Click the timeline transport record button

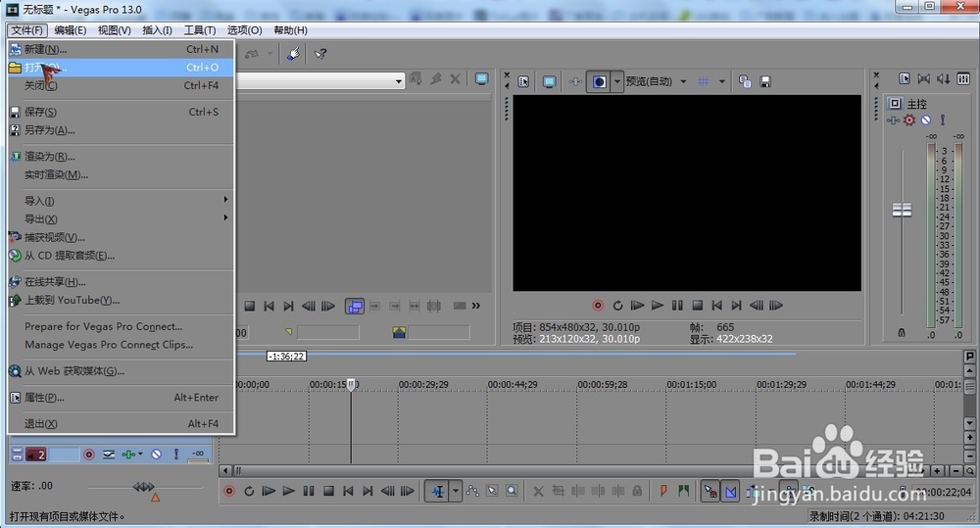click(229, 491)
